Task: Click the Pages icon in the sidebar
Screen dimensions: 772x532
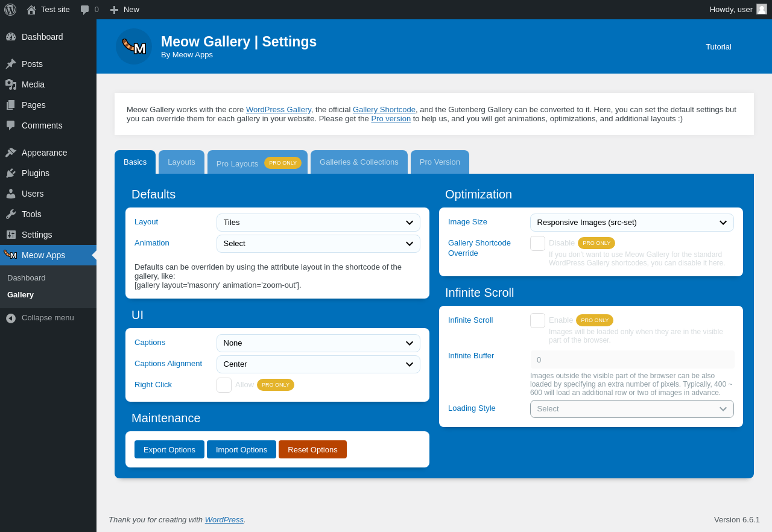Action: pos(11,105)
